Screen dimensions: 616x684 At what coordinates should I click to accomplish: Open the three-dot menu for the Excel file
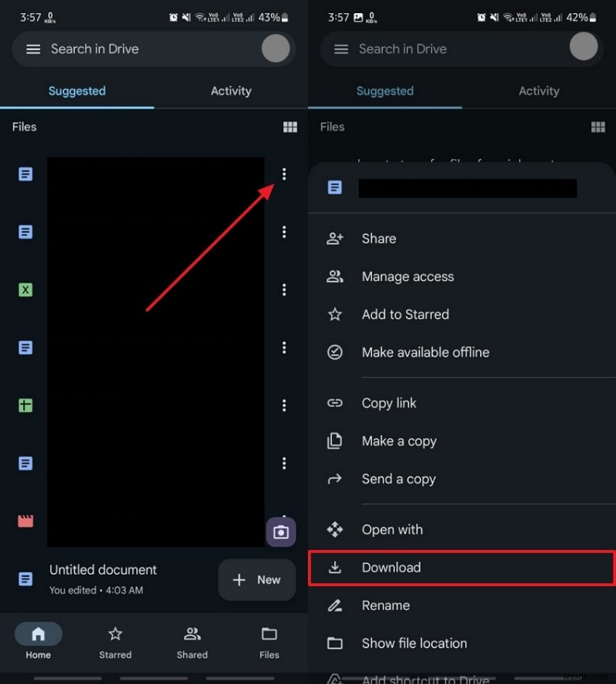coord(284,290)
